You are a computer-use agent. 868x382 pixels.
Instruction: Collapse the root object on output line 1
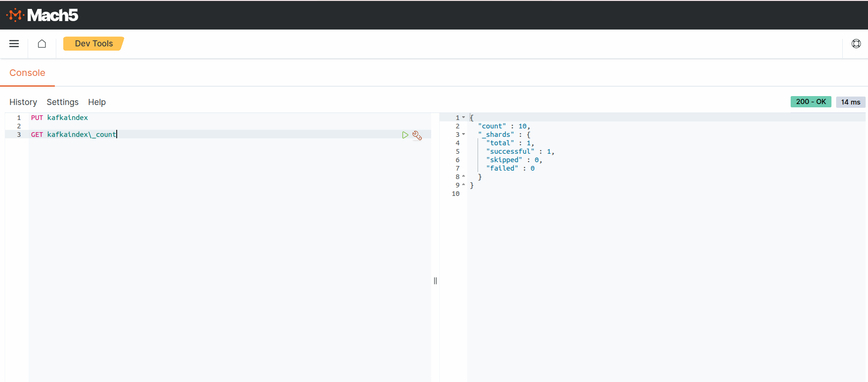[x=464, y=118]
